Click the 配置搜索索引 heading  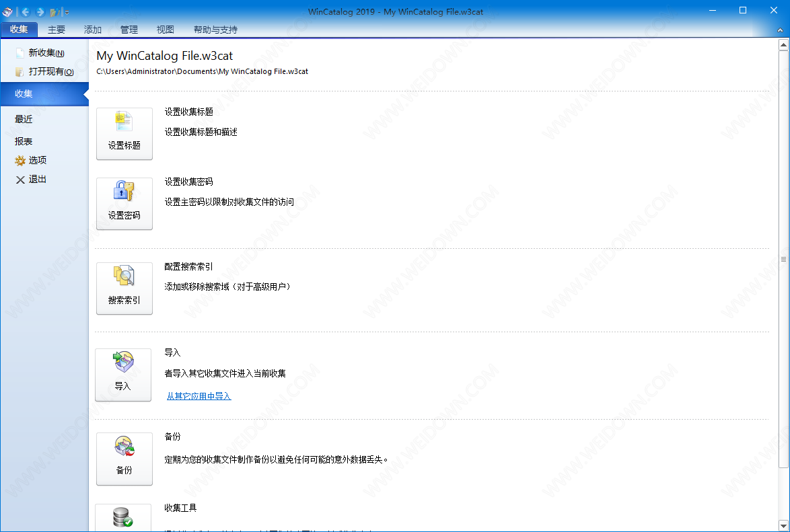(189, 266)
